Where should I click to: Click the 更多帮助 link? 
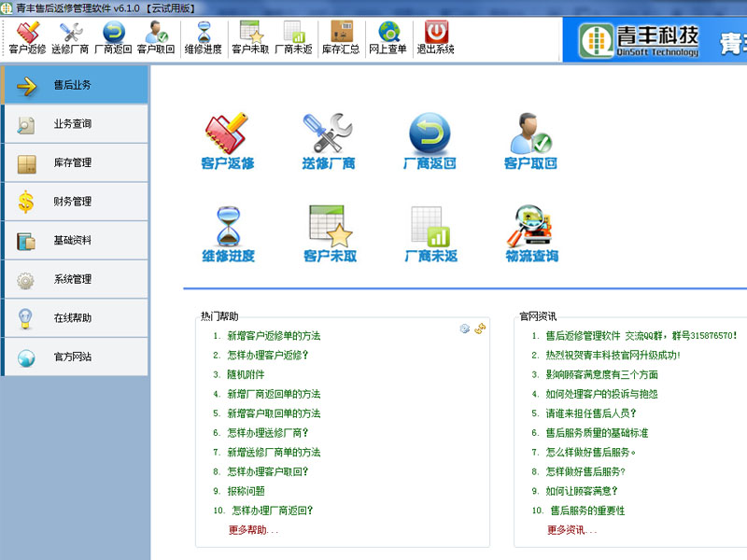coord(253,530)
